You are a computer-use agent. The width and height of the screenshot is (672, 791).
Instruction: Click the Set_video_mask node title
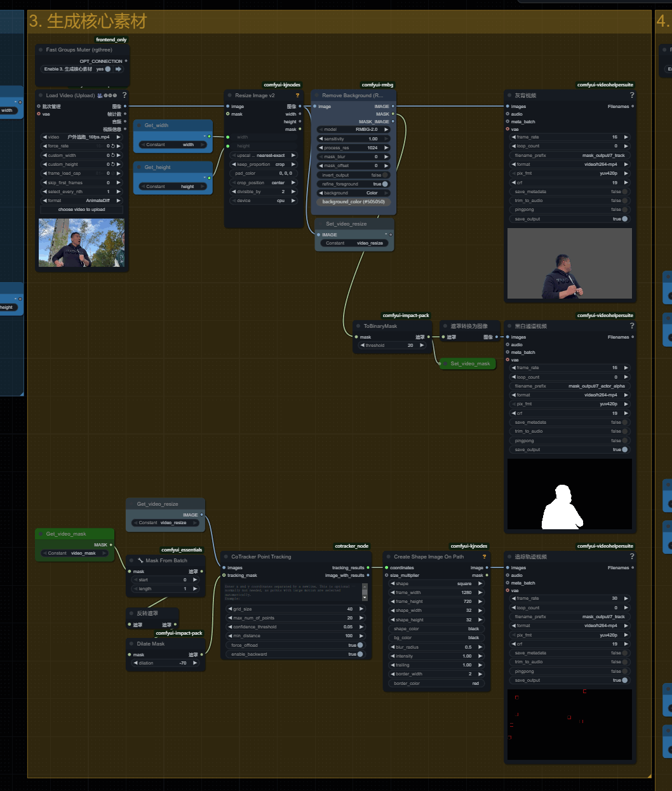[470, 364]
